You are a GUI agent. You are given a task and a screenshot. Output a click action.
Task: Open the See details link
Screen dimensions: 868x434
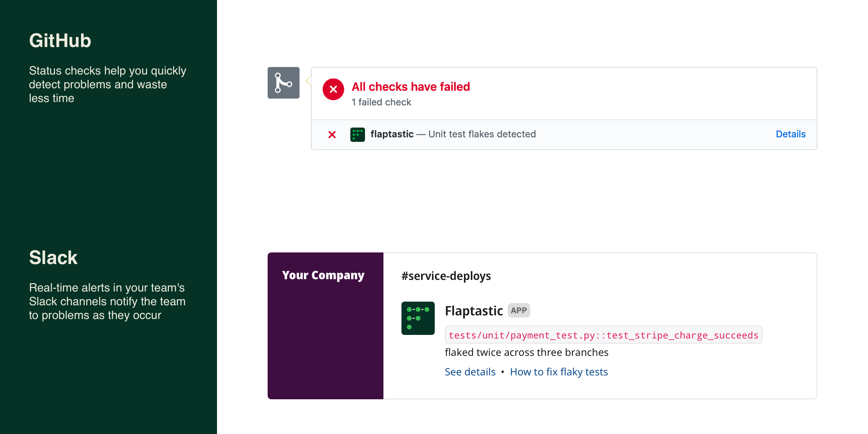[x=470, y=372]
